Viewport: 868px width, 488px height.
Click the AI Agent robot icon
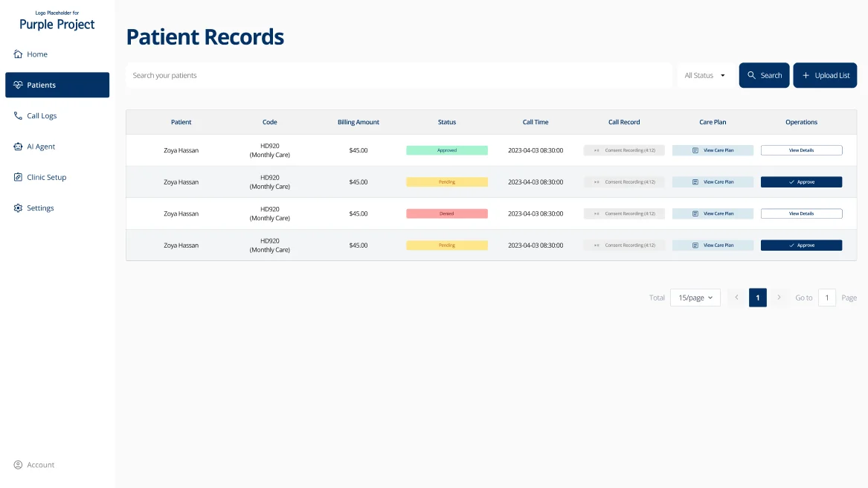18,147
